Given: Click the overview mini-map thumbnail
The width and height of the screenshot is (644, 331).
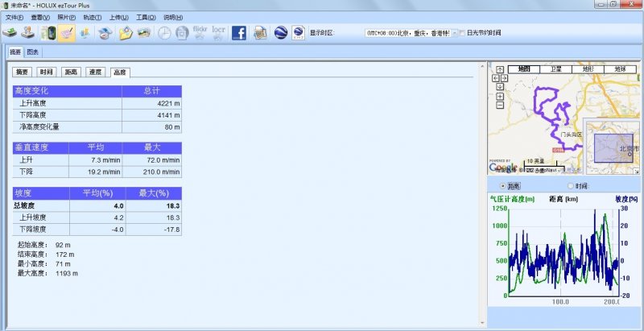Looking at the screenshot, I should 612,147.
